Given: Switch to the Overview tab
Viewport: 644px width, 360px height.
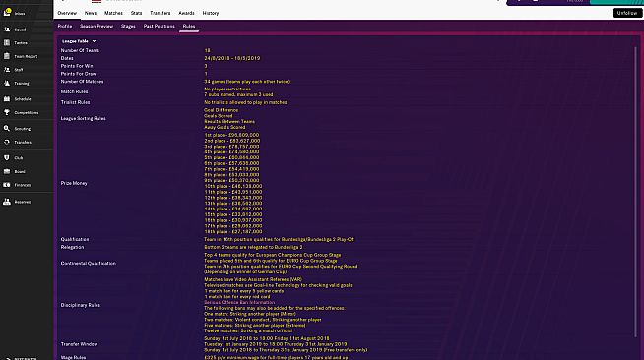Looking at the screenshot, I should (x=67, y=13).
